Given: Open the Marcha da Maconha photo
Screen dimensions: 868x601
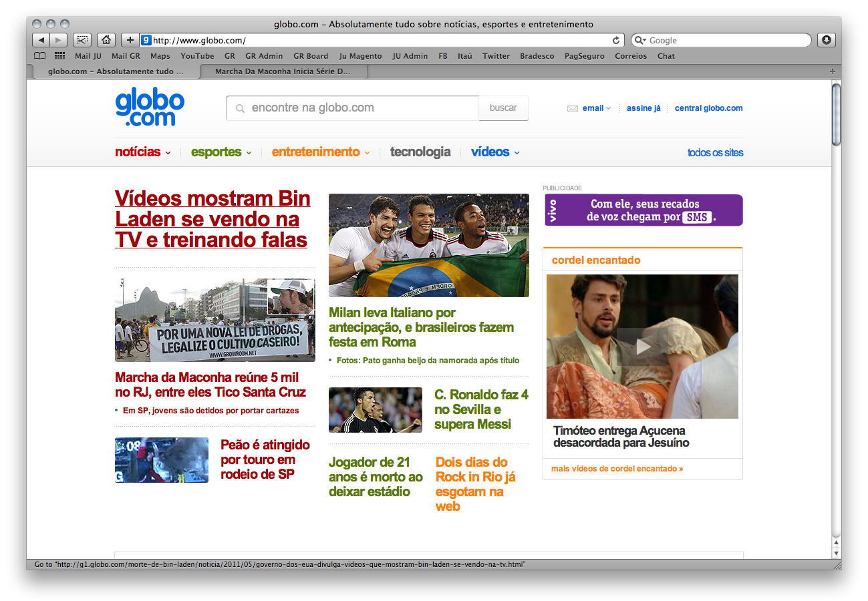Looking at the screenshot, I should tap(215, 320).
